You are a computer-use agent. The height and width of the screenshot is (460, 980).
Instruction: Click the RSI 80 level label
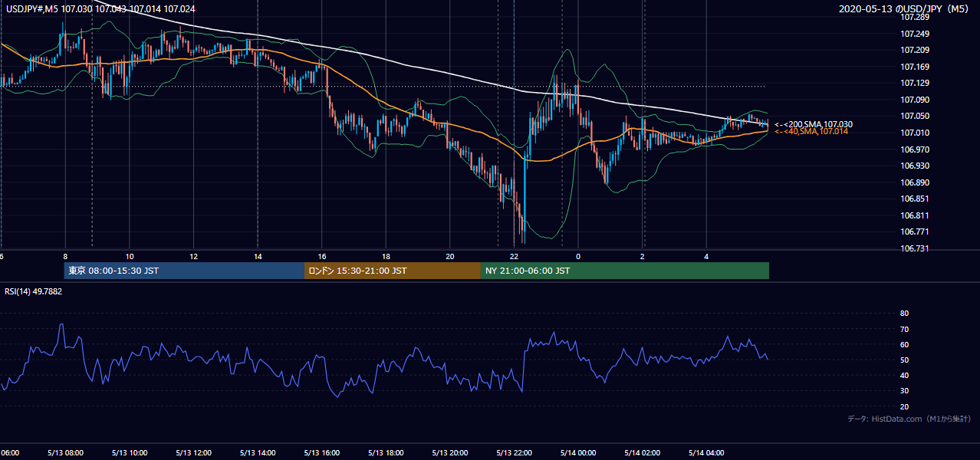click(904, 314)
